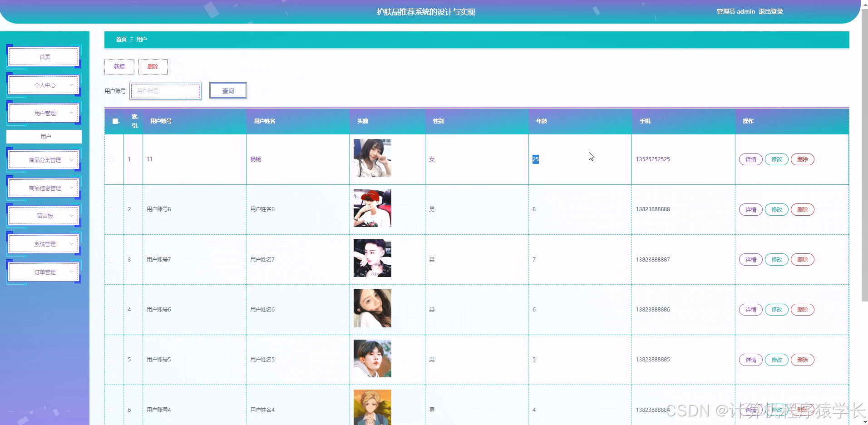View 详情 for 用户账号5
The image size is (868, 425).
coord(751,360)
